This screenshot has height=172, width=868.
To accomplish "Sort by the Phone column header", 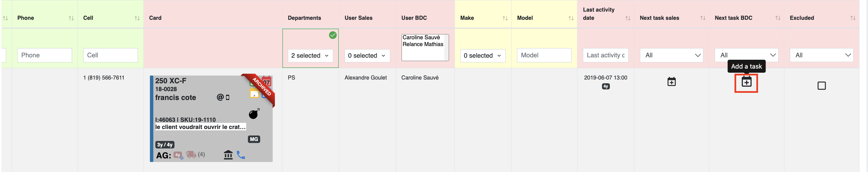I will pyautogui.click(x=71, y=18).
